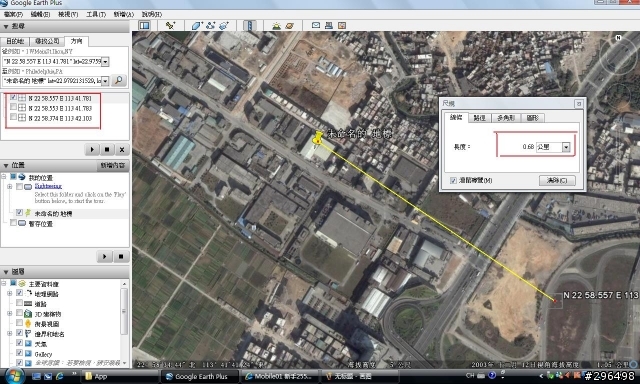
Task: Check the 暫存位置 checkbox
Action: (13, 223)
